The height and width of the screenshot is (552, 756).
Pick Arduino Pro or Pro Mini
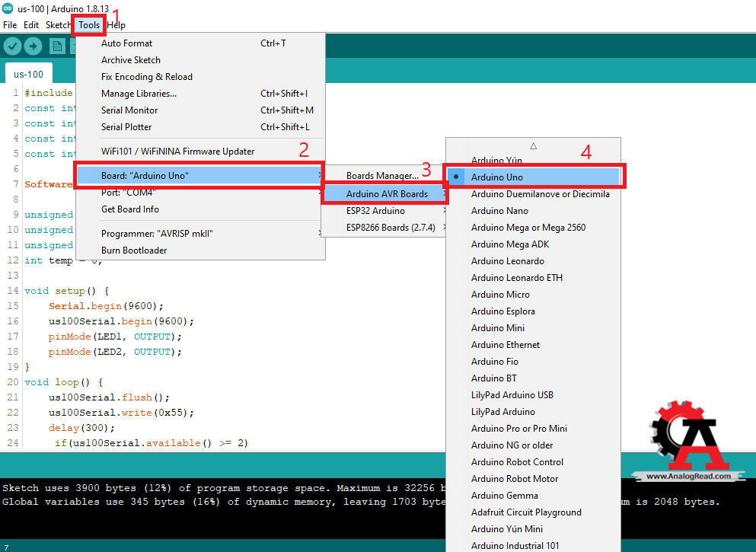[x=533, y=429]
